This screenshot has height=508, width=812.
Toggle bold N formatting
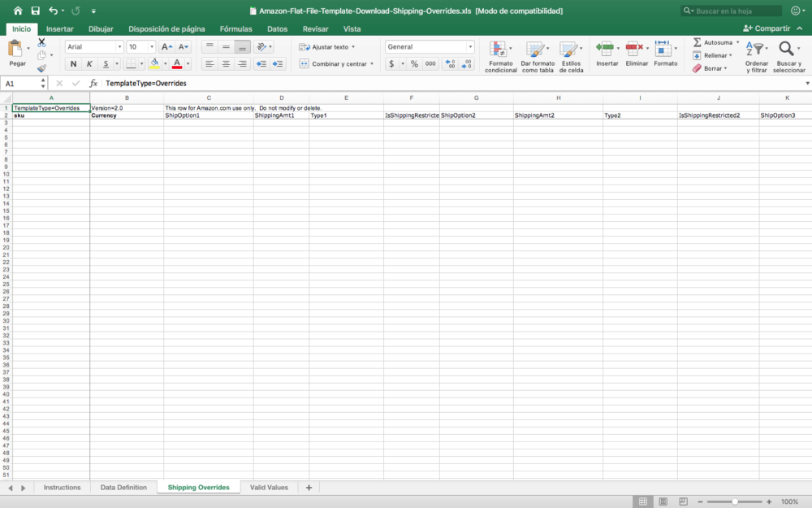pos(73,63)
